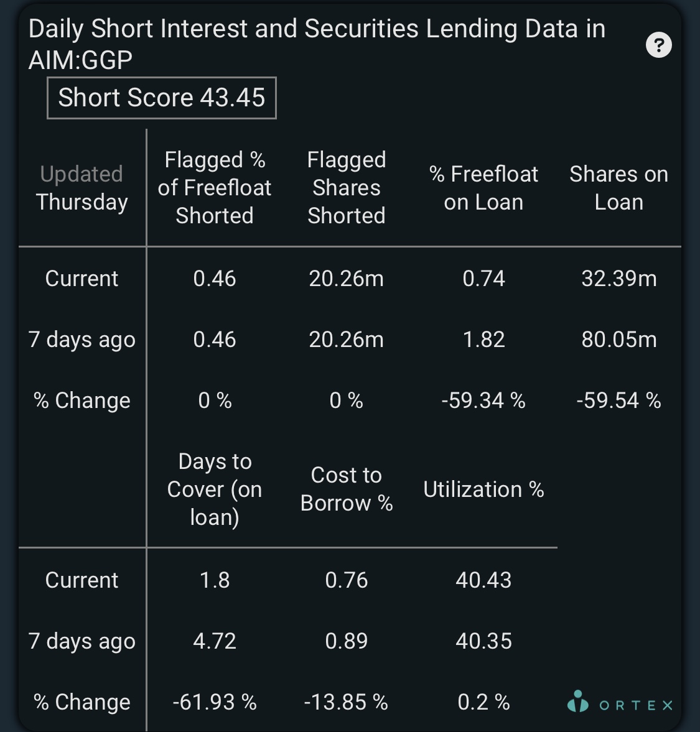
Task: Click the current Shares on Loan value 32.39m
Action: pos(618,279)
